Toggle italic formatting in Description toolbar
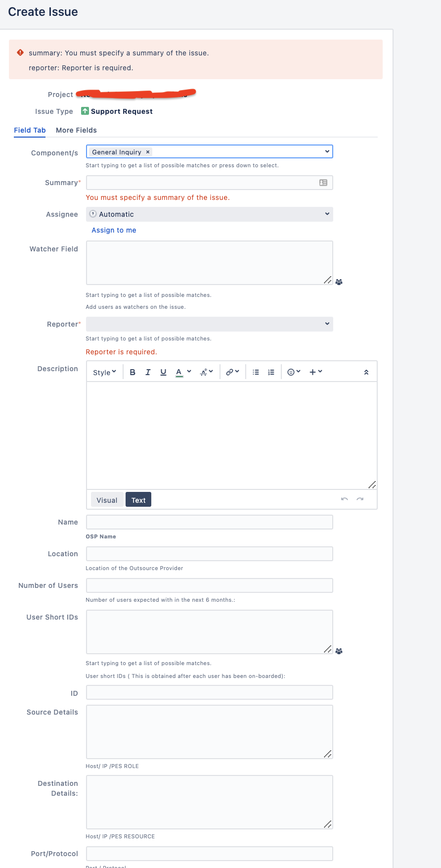Viewport: 441px width, 868px height. point(148,372)
